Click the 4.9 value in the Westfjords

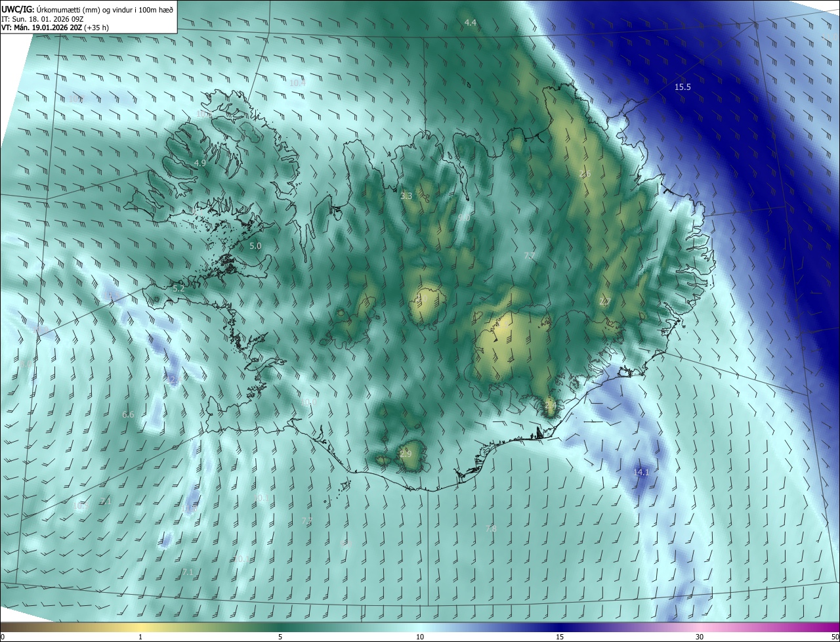coord(200,163)
